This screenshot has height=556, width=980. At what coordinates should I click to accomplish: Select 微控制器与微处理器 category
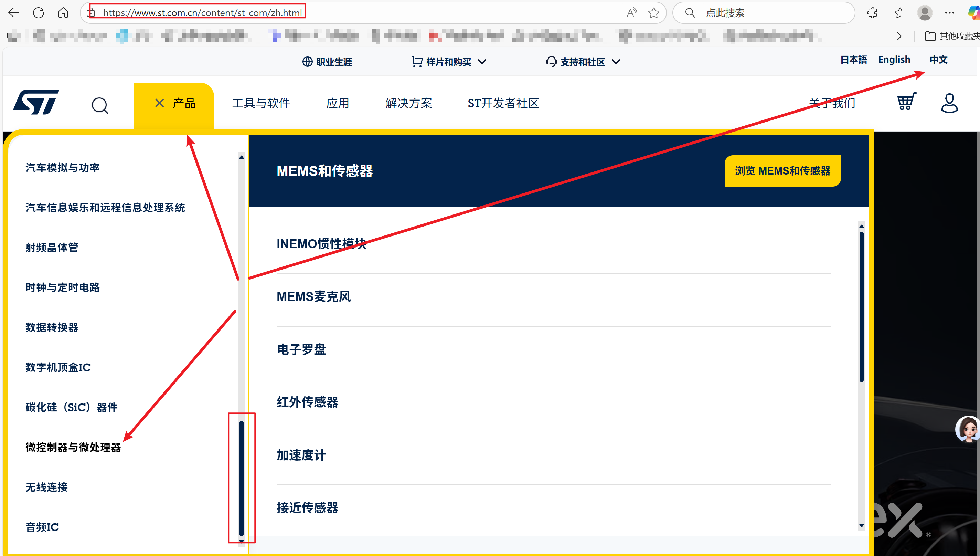73,447
